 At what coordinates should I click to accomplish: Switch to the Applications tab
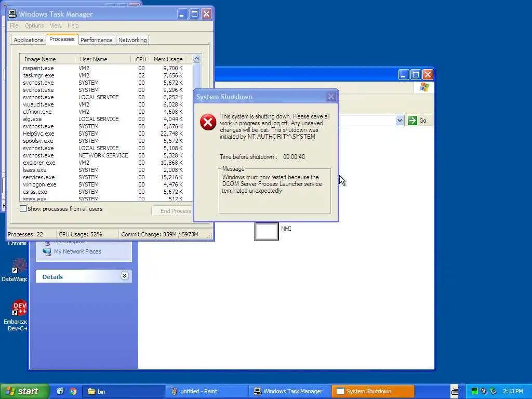[x=29, y=40]
